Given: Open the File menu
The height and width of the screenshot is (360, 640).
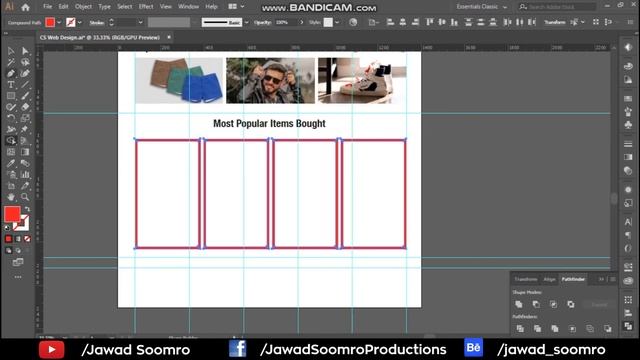Looking at the screenshot, I should tap(48, 7).
